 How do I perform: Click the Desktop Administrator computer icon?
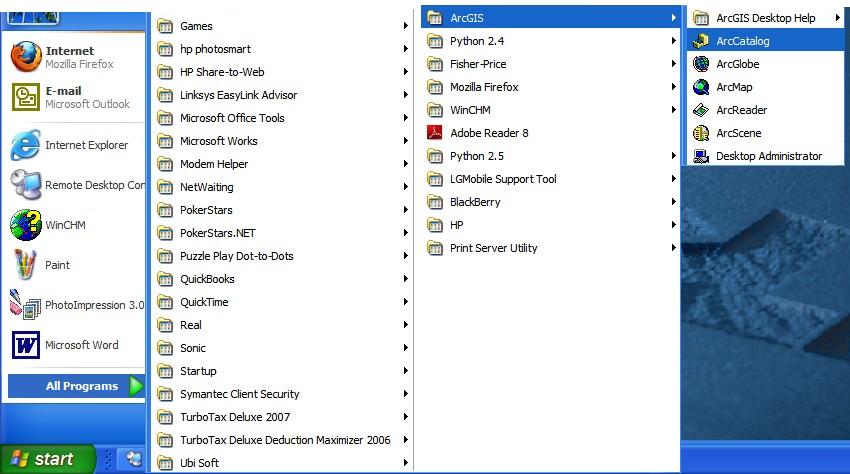click(701, 156)
